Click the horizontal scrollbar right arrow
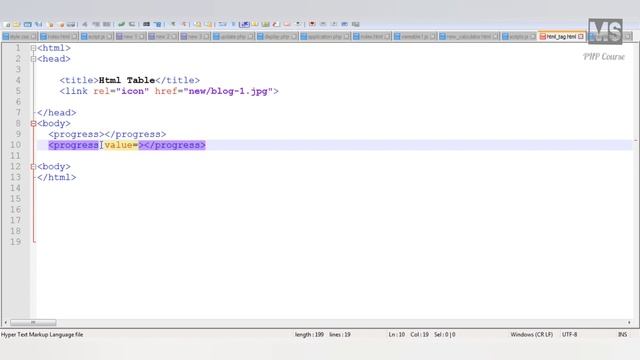This screenshot has width=640, height=360. pyautogui.click(x=629, y=322)
